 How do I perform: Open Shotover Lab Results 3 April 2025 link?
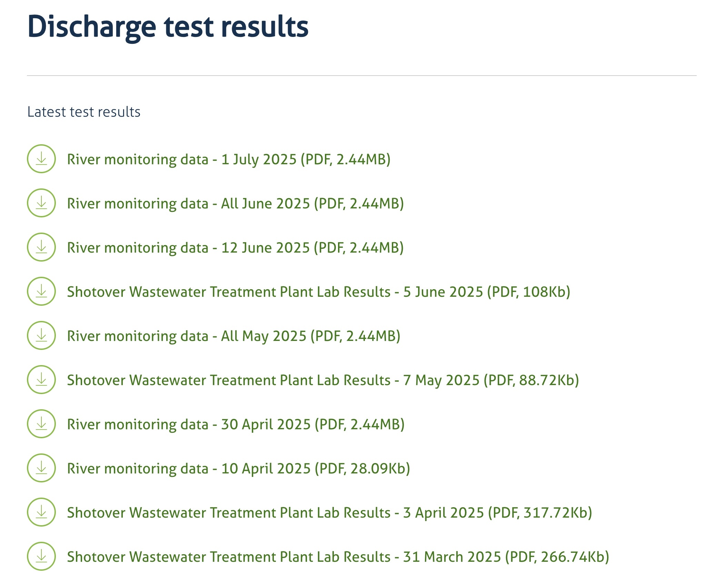pyautogui.click(x=329, y=513)
